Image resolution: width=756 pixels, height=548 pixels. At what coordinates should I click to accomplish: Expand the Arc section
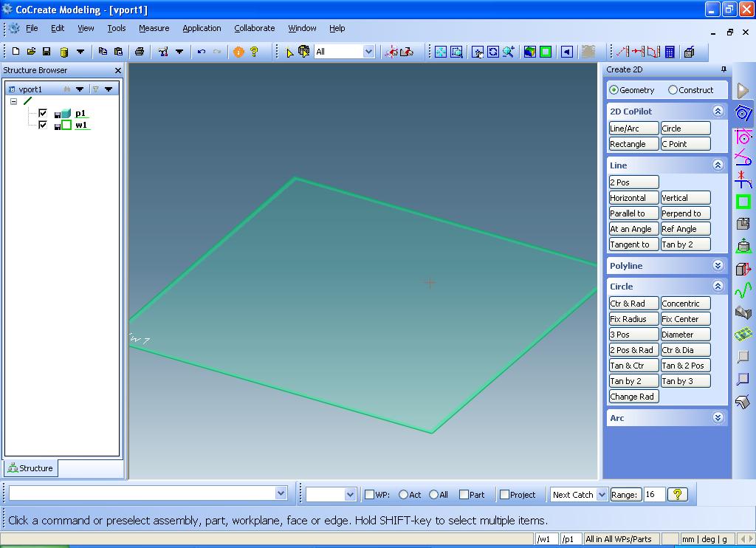pyautogui.click(x=718, y=418)
